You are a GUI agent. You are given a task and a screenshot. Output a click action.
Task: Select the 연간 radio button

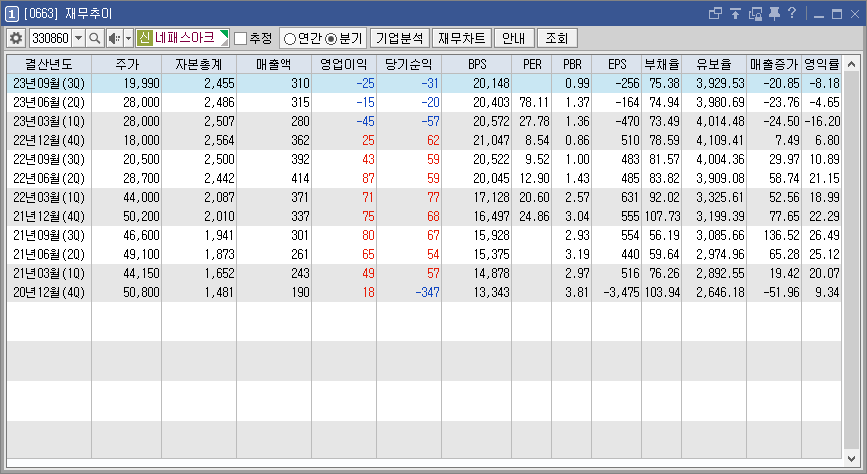coord(289,39)
